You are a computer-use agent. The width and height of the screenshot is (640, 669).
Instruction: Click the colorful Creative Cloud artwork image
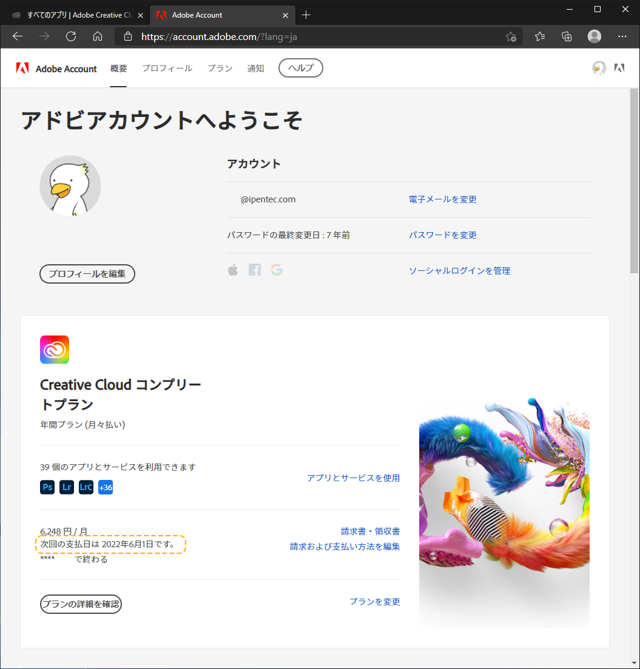click(504, 512)
